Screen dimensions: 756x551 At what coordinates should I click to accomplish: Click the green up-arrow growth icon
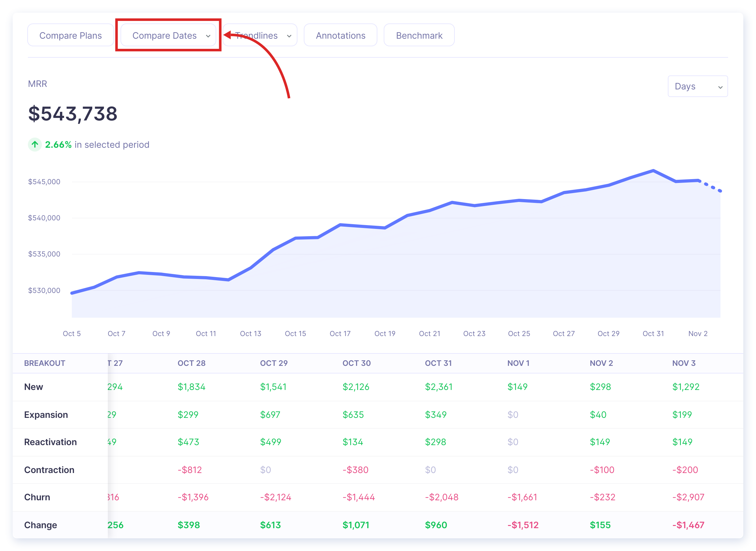pyautogui.click(x=35, y=145)
